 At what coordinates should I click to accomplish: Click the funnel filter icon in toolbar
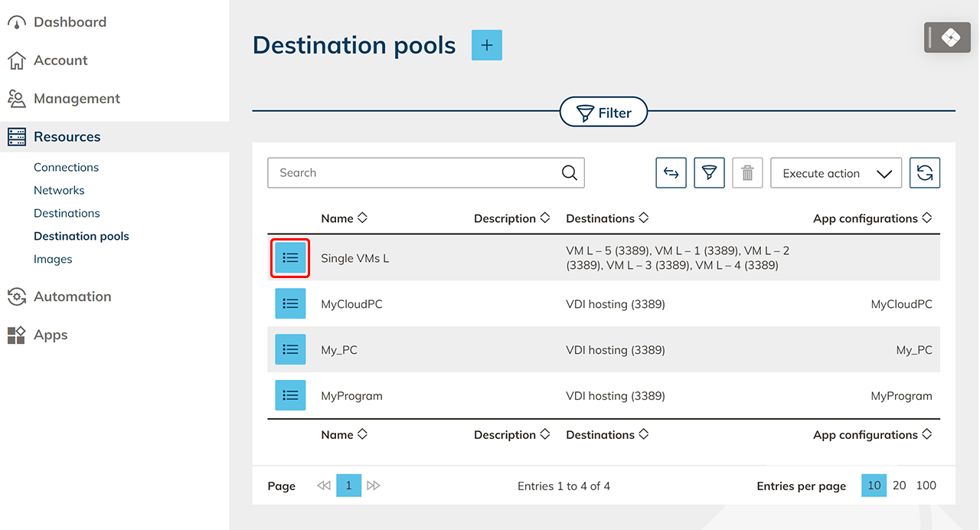point(709,173)
